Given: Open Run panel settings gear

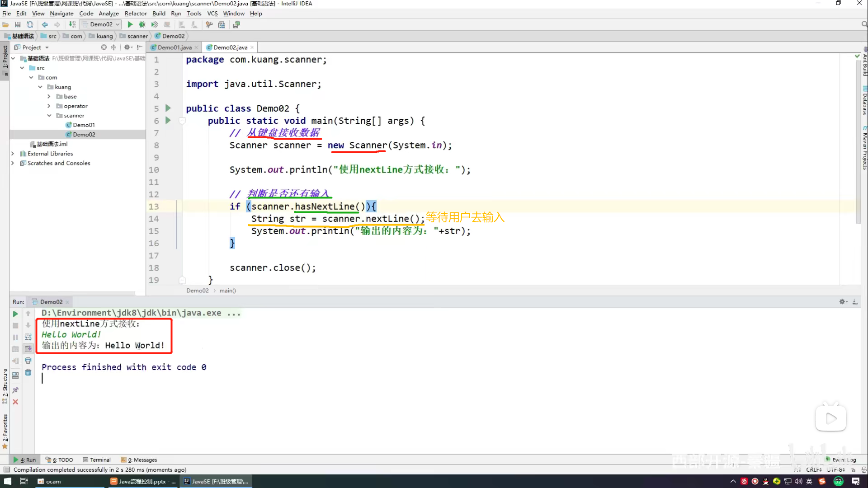Looking at the screenshot, I should 843,302.
